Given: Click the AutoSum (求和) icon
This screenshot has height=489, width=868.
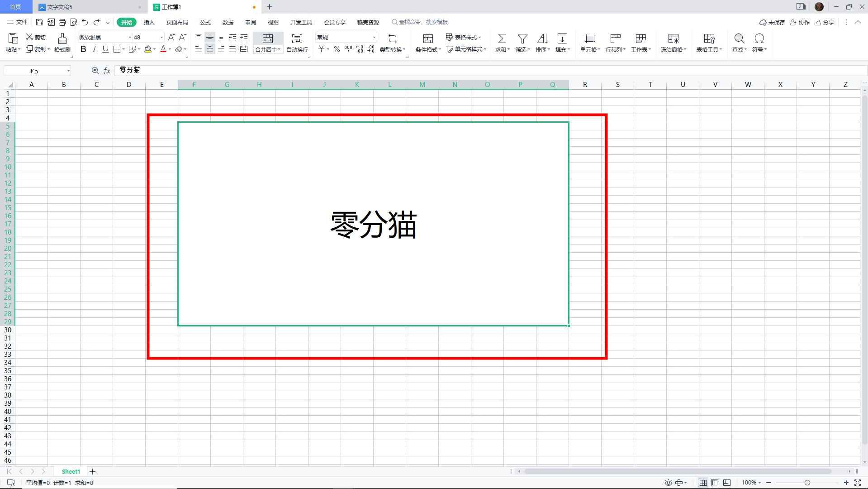Looking at the screenshot, I should click(501, 38).
